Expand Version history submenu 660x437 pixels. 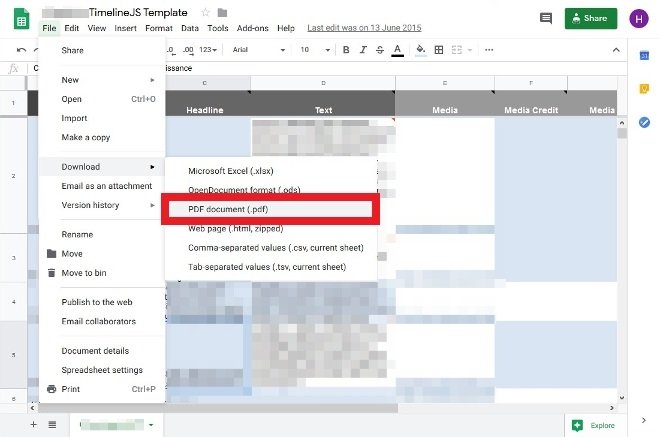[x=101, y=205]
